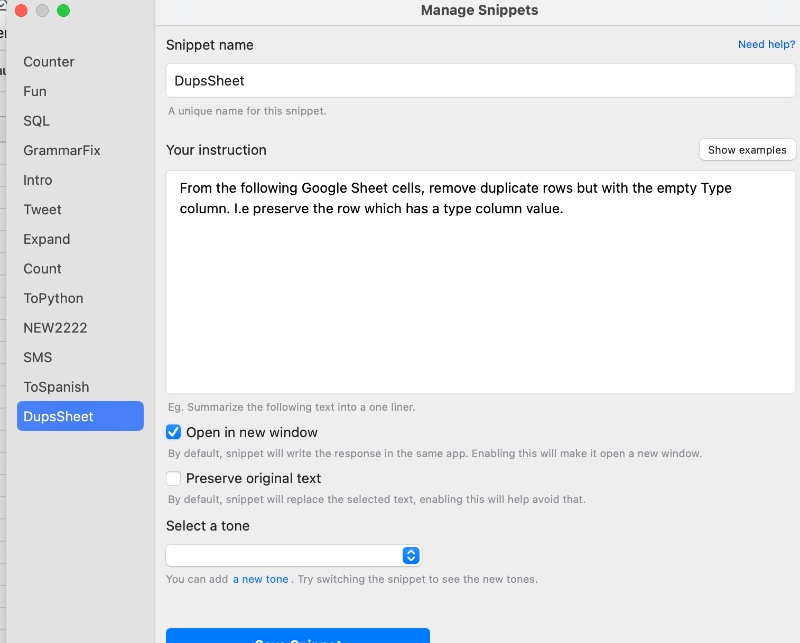This screenshot has width=800, height=643.
Task: Click the Snippet name input field
Action: [480, 81]
